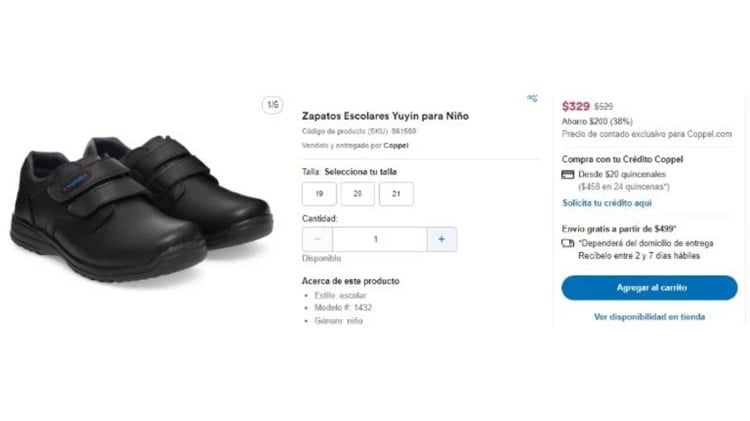Click the Acerca de este producto heading
The image size is (750, 421).
350,281
